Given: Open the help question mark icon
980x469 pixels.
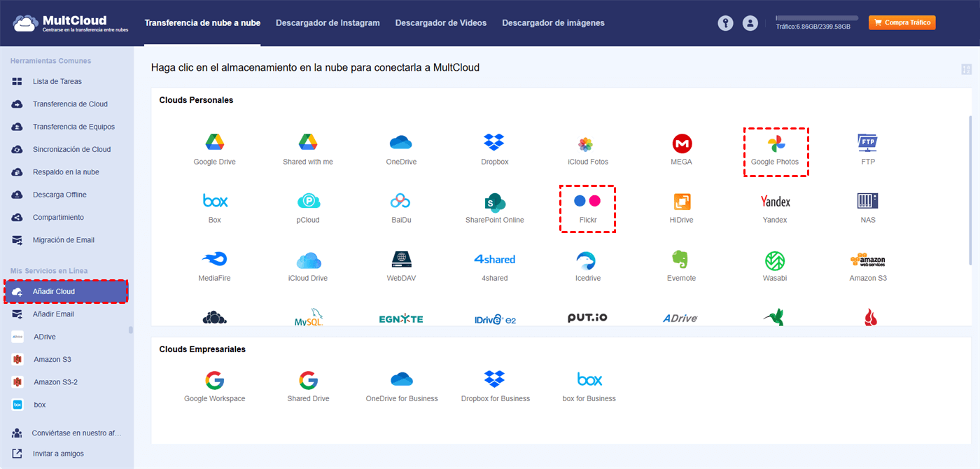Looking at the screenshot, I should (725, 23).
